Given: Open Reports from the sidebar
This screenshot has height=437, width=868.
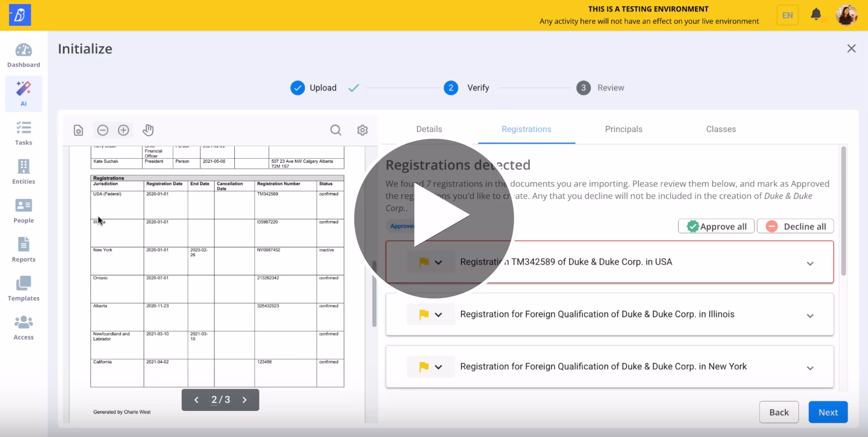Looking at the screenshot, I should (x=24, y=250).
